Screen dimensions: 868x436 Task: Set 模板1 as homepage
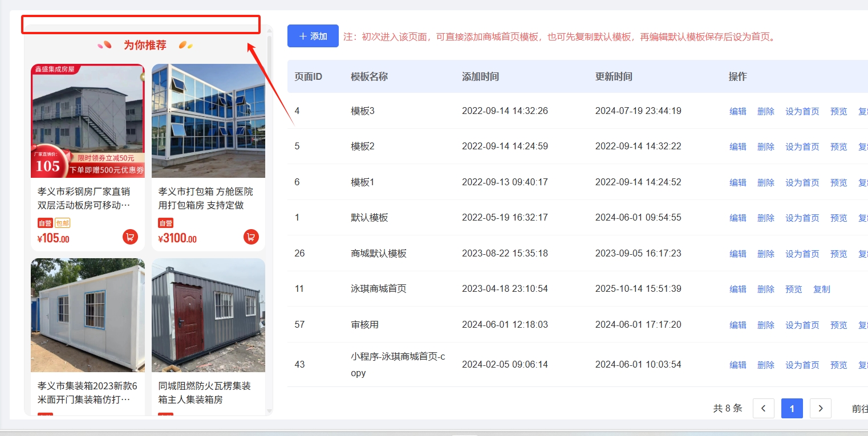(x=802, y=182)
